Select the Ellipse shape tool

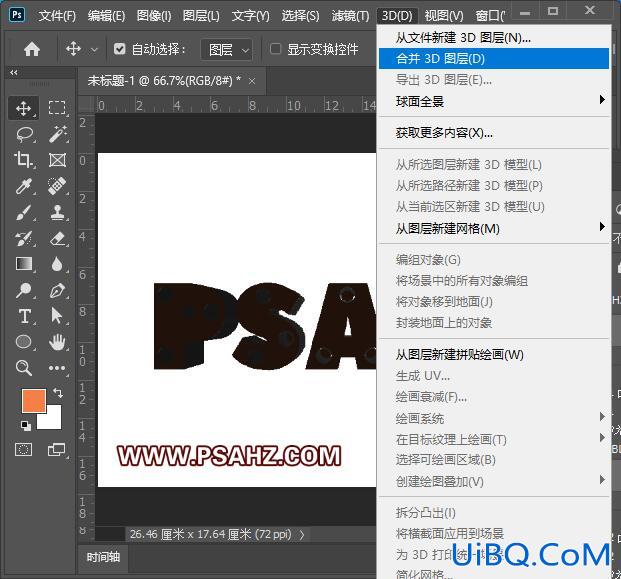pos(23,342)
